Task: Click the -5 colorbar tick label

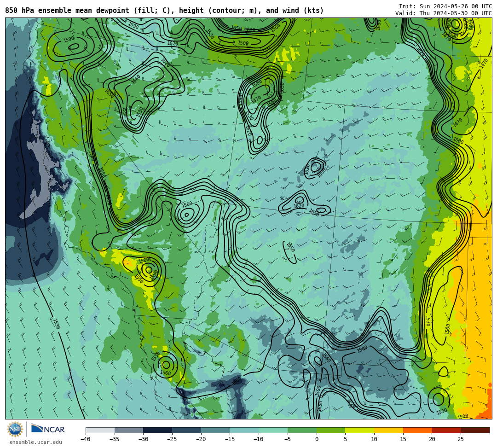Action: click(288, 439)
